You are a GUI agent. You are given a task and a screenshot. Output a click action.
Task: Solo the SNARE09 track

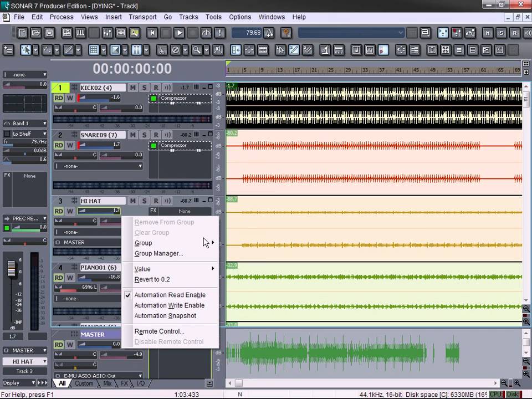[144, 135]
